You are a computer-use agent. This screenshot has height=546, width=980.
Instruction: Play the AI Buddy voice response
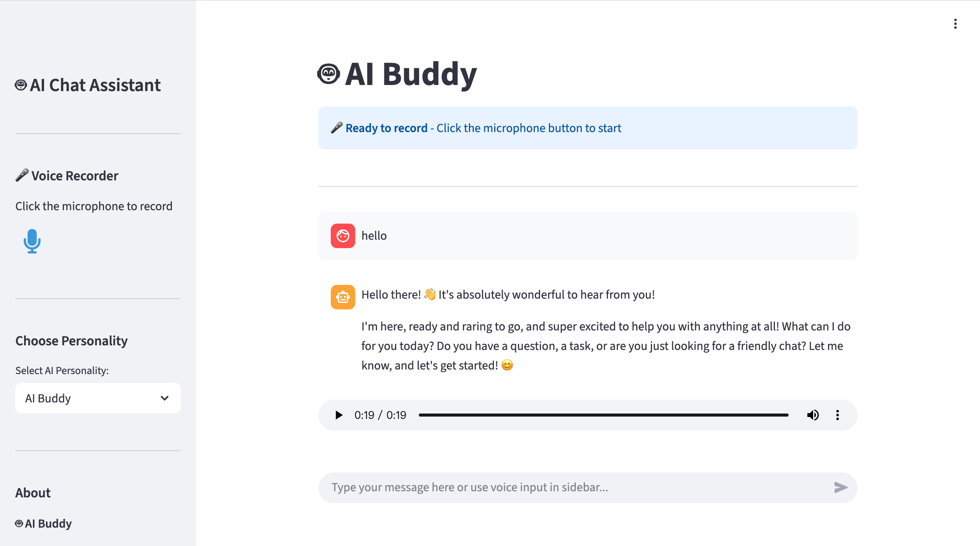(x=338, y=415)
